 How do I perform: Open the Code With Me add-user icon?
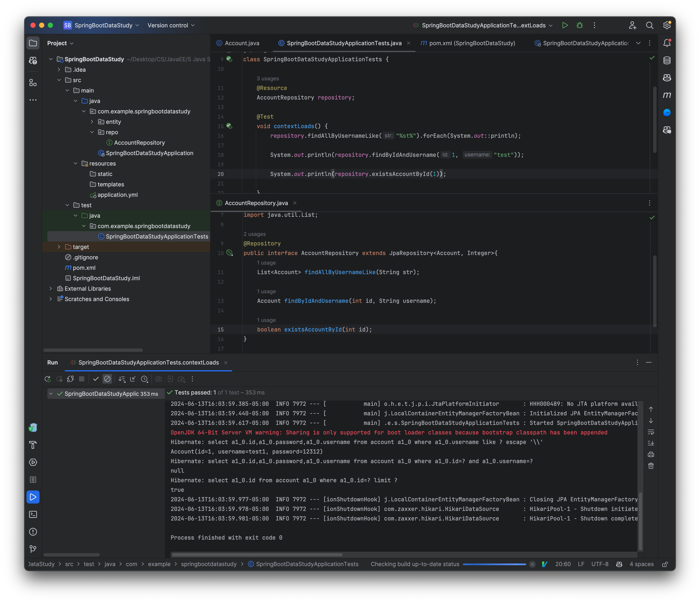(x=632, y=25)
